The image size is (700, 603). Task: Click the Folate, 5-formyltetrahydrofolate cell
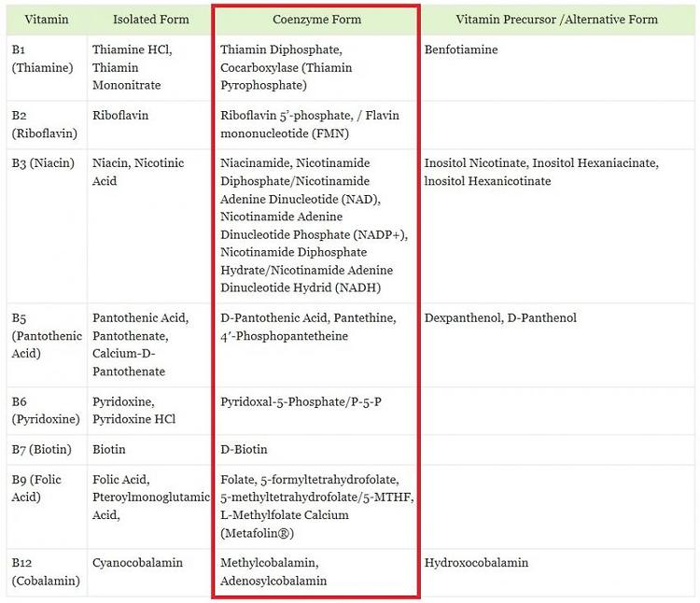click(x=316, y=507)
